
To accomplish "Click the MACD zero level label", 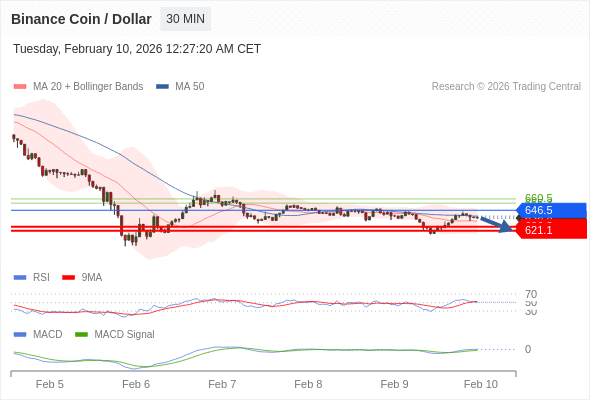I will coord(528,349).
